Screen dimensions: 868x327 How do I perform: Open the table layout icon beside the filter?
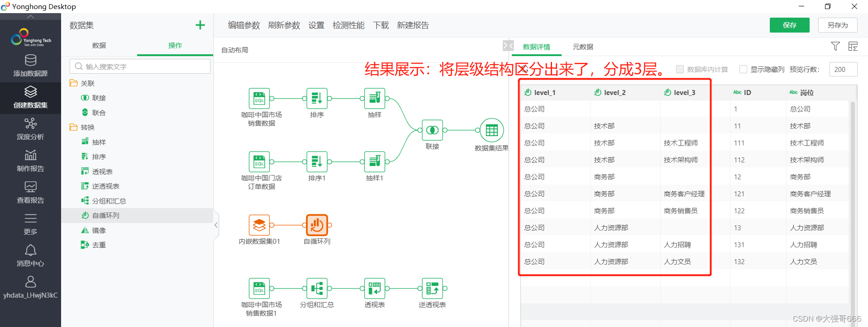point(853,46)
